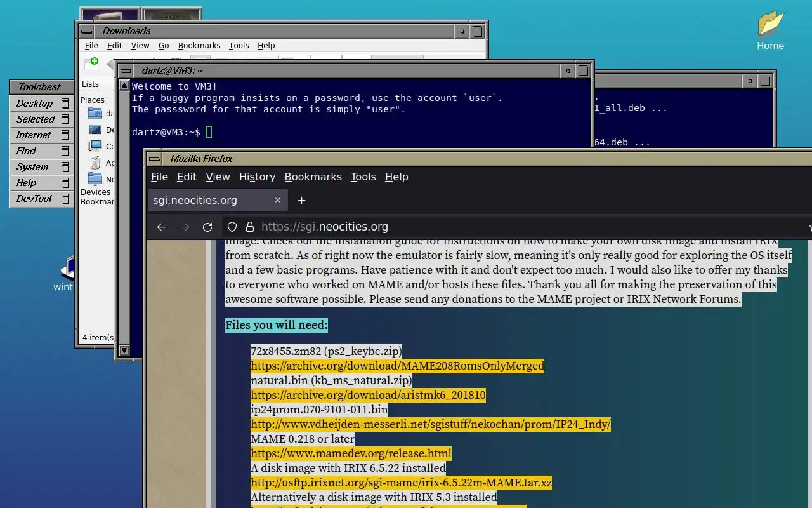Open the System menu in Toolchest
Image resolution: width=812 pixels, height=508 pixels.
(x=42, y=167)
